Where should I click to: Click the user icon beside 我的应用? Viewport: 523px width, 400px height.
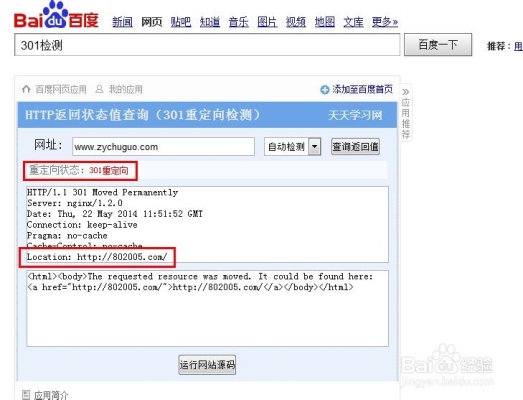click(99, 89)
